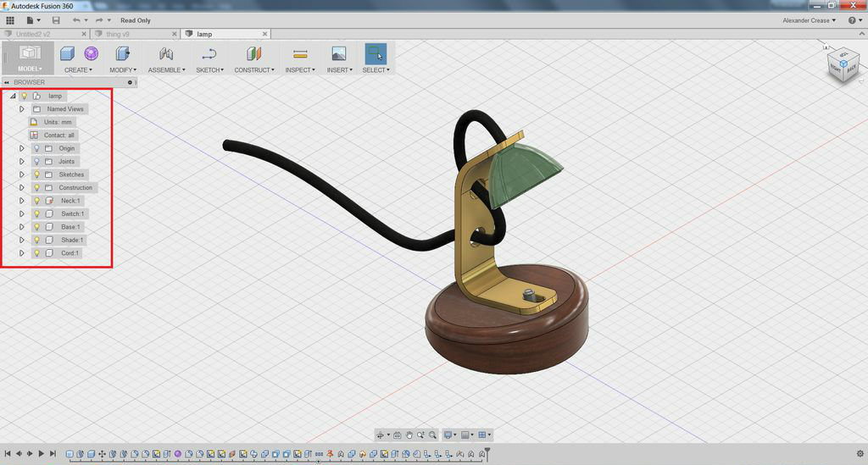Click the Browser options dot

(130, 82)
